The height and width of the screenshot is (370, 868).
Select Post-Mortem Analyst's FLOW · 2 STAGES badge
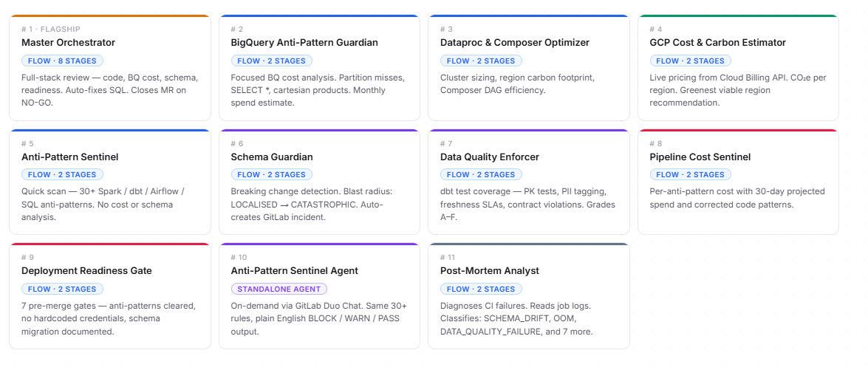[x=481, y=290]
